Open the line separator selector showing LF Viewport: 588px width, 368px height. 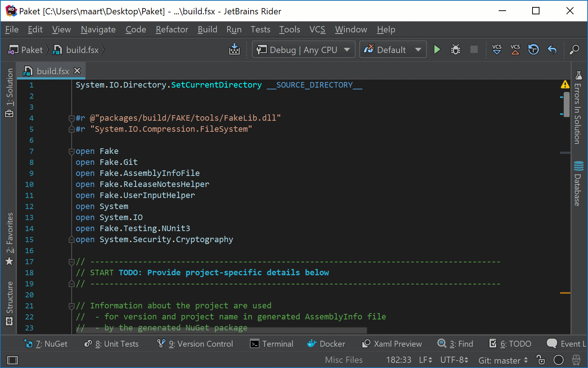coord(424,360)
